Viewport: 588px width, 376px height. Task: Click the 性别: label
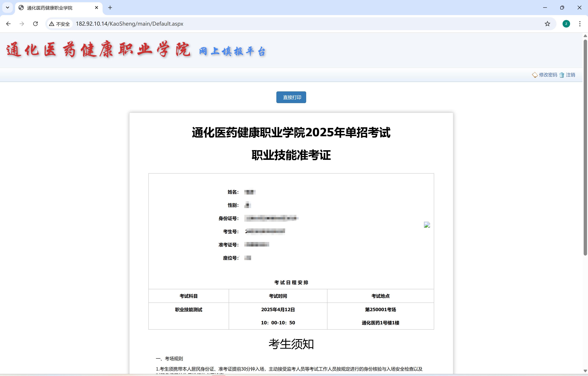[x=233, y=205]
